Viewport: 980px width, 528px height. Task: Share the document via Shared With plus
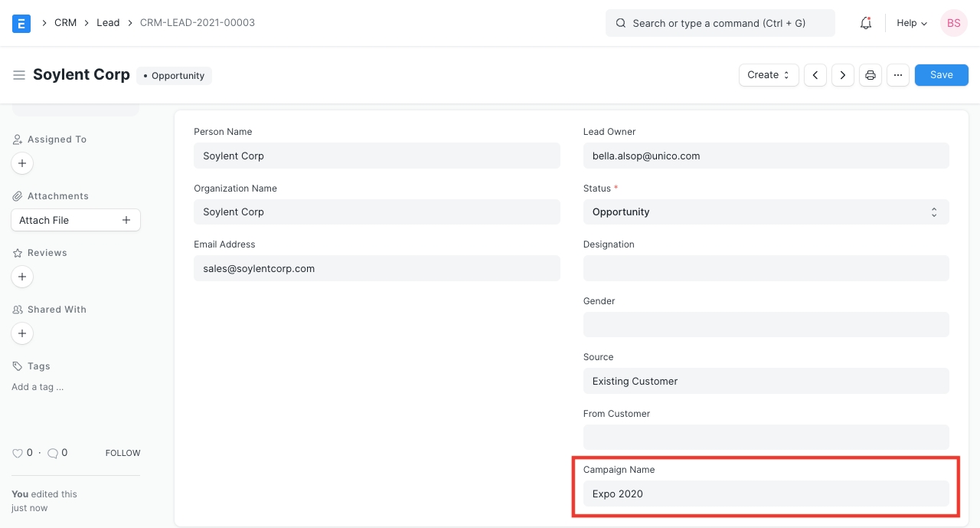click(x=22, y=333)
